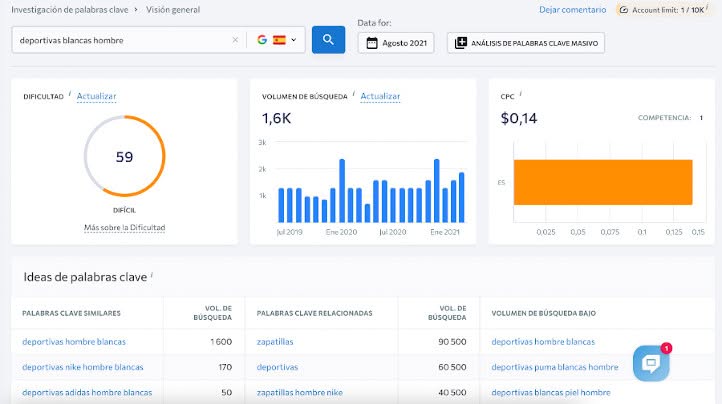Click the Spanish flag icon
This screenshot has height=404, width=722.
(x=279, y=40)
